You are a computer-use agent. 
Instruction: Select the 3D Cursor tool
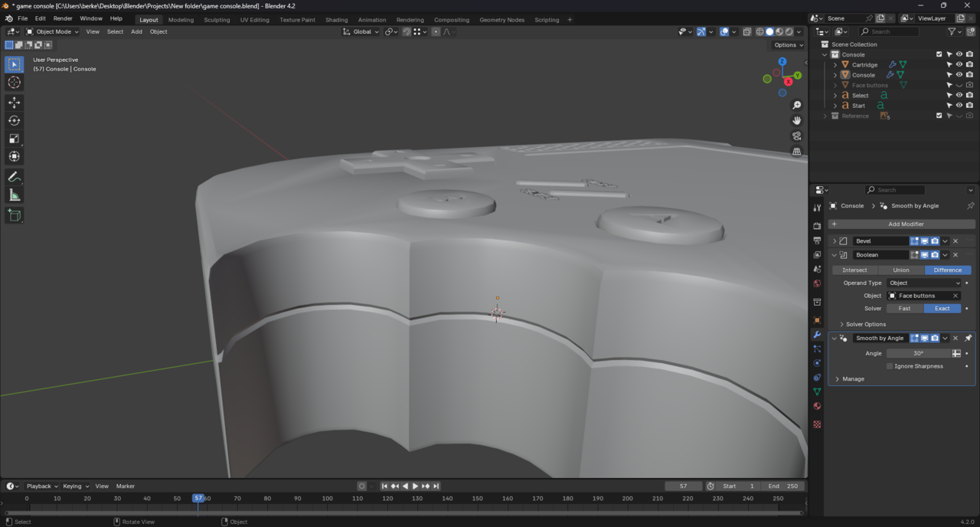[x=14, y=82]
